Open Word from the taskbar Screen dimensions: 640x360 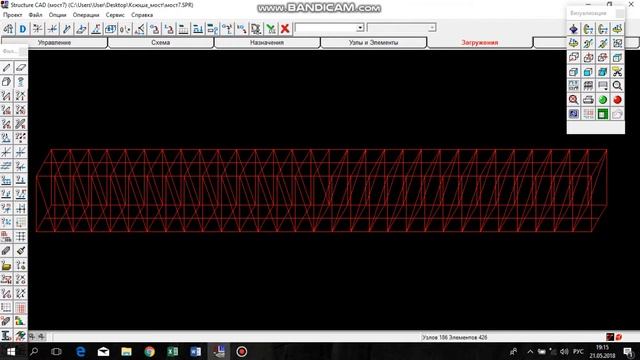[196, 351]
